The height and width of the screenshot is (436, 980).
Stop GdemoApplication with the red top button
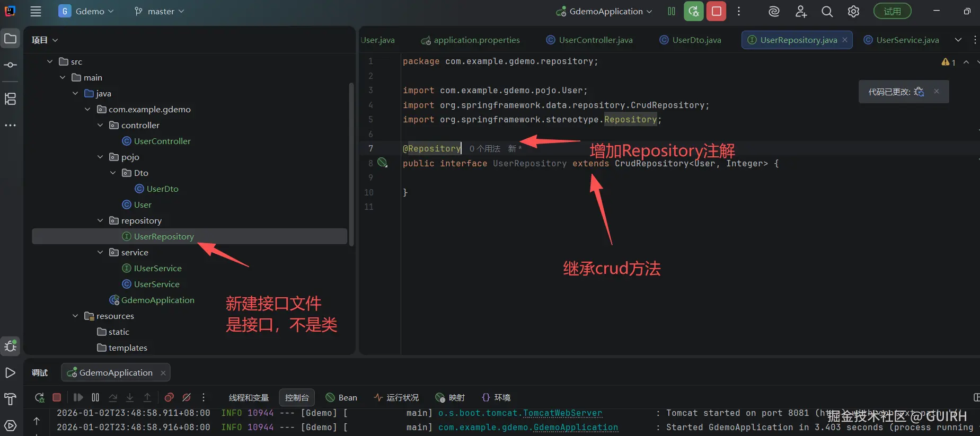pyautogui.click(x=717, y=11)
